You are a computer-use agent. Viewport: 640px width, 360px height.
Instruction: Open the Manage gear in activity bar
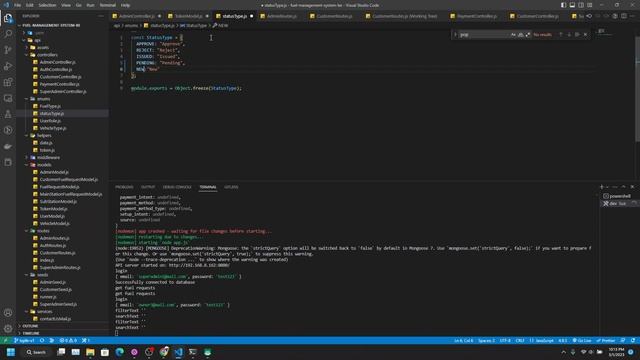[8, 329]
